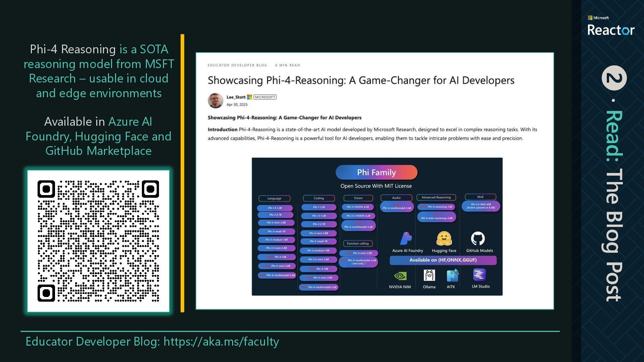Click the 'Educator Developer Blog:' footer label
This screenshot has height=362, width=644.
93,342
